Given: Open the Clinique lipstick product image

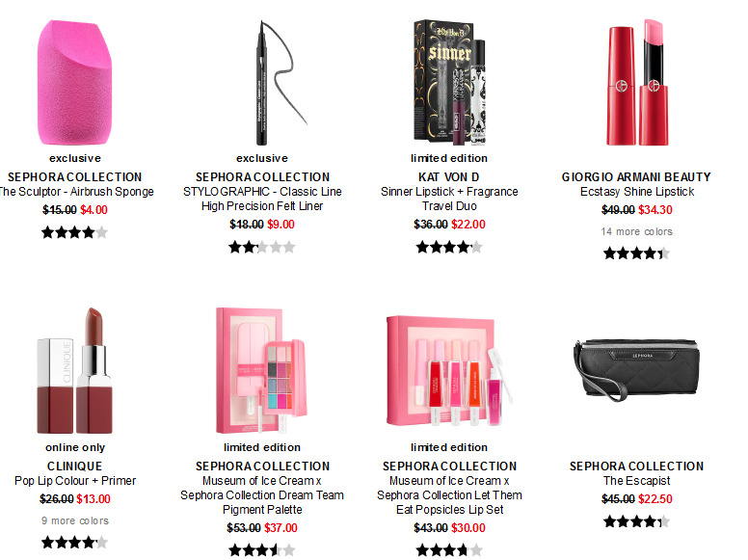Looking at the screenshot, I should pyautogui.click(x=74, y=371).
